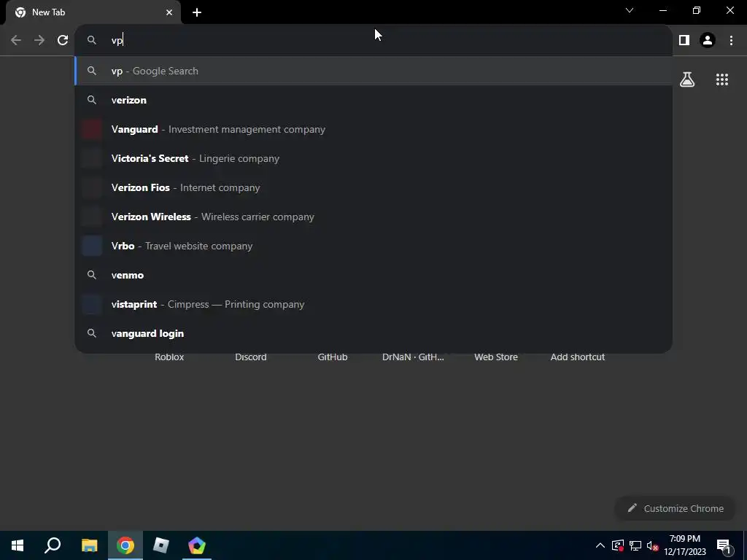The width and height of the screenshot is (747, 560).
Task: Open Windows taskbar search
Action: pyautogui.click(x=53, y=545)
